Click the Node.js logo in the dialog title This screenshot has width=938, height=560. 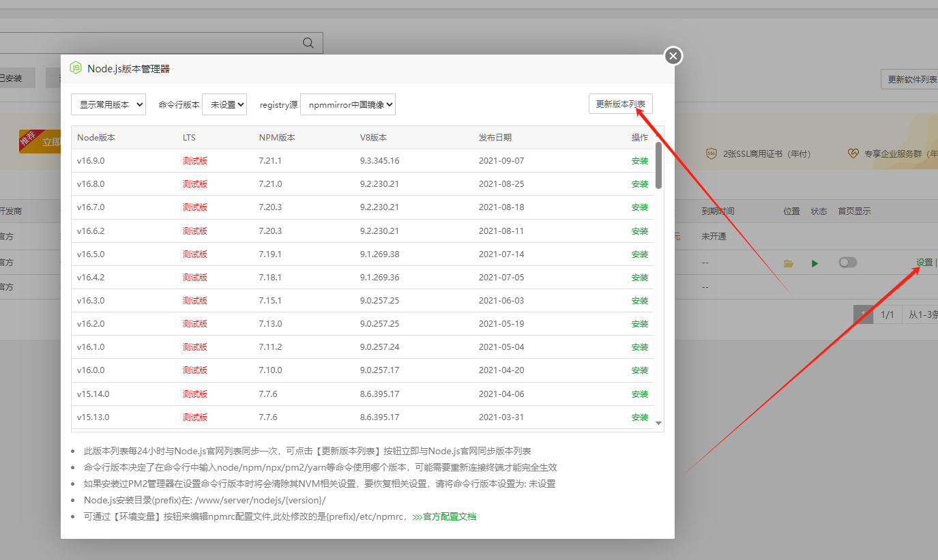[x=76, y=68]
